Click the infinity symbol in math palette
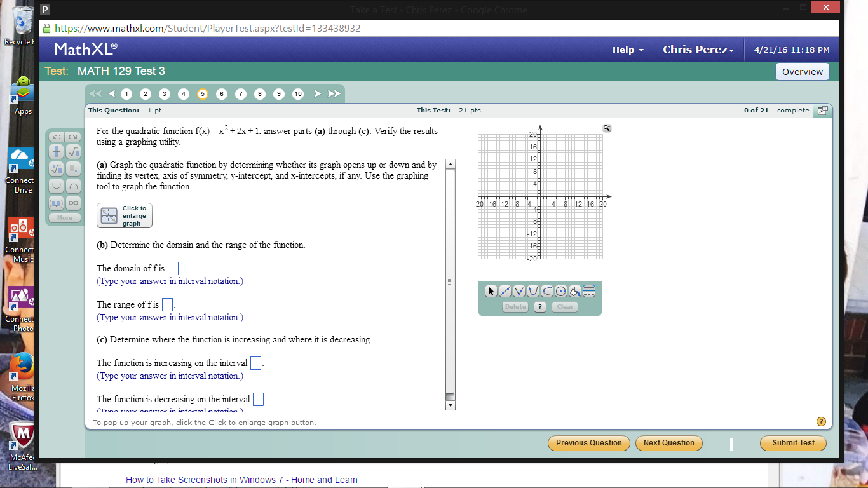Image resolution: width=868 pixels, height=488 pixels. click(x=72, y=203)
